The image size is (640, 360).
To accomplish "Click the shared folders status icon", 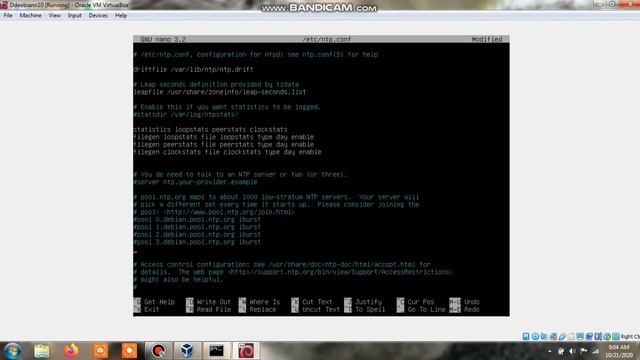I will coord(571,336).
